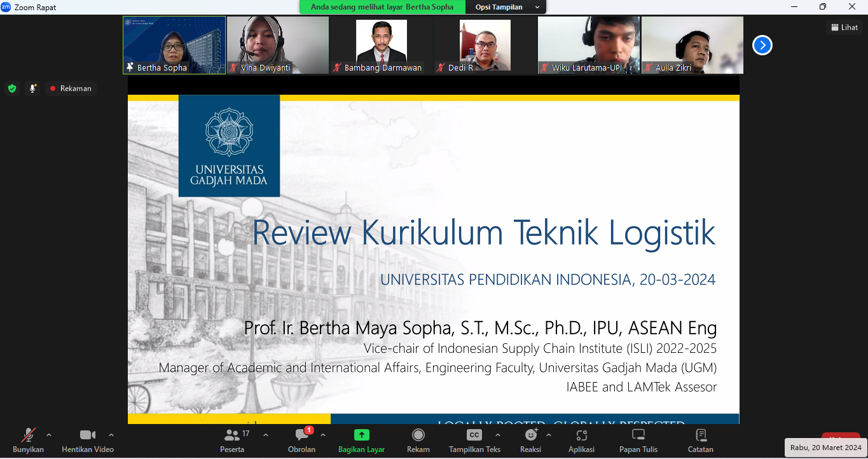Select Bertha Sopha's video thumbnail

(174, 45)
